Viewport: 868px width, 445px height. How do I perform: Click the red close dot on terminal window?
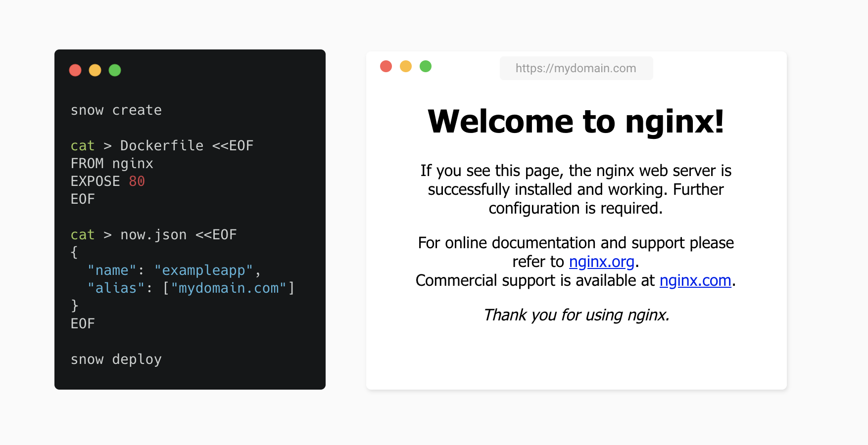[75, 70]
